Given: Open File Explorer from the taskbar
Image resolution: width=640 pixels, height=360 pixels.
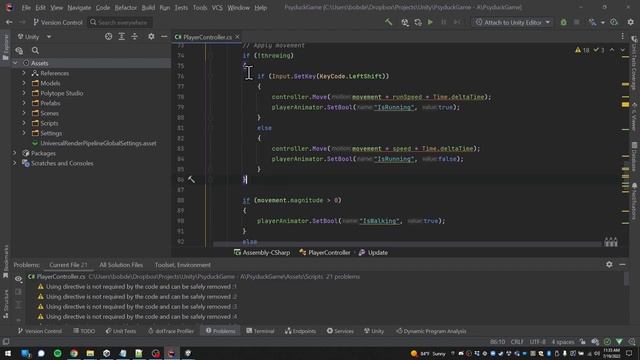Looking at the screenshot, I should [x=90, y=353].
